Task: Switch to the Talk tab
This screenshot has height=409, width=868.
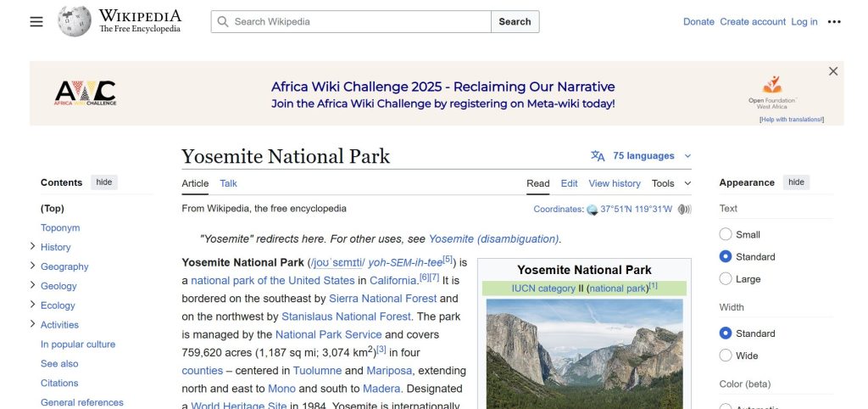Action: point(228,183)
